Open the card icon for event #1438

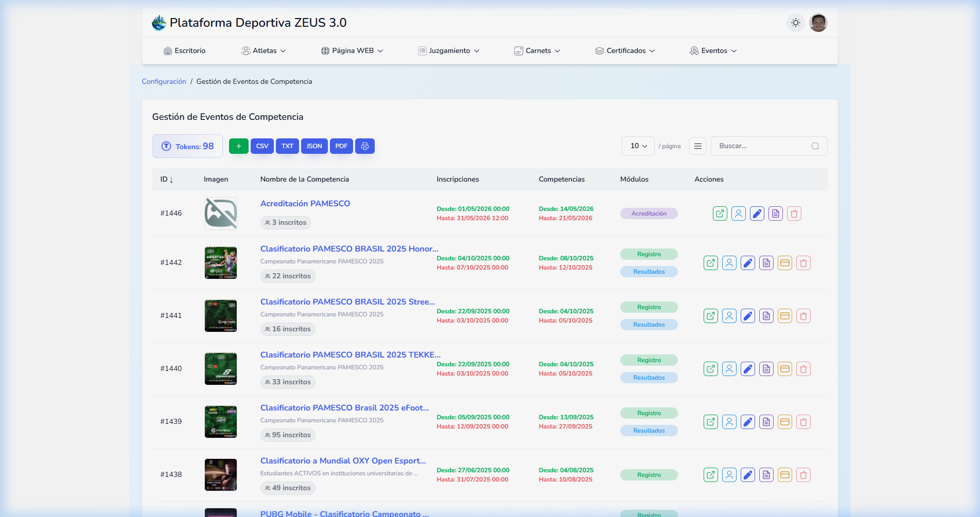point(785,475)
